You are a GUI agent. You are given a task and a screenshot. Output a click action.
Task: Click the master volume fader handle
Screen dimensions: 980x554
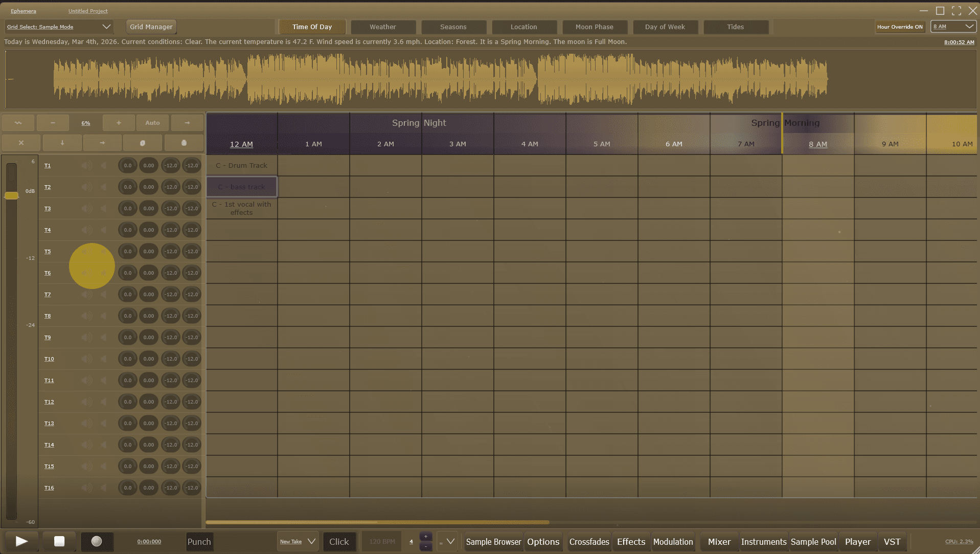tap(11, 195)
